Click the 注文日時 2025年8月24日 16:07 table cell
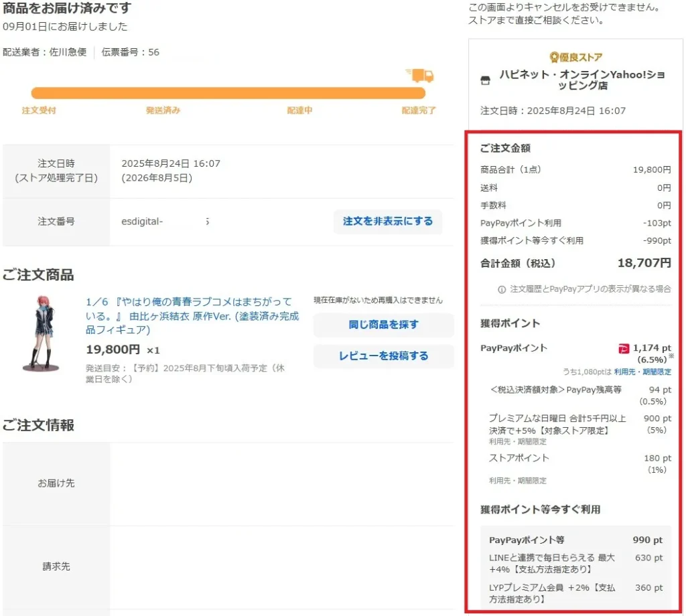 pos(282,171)
